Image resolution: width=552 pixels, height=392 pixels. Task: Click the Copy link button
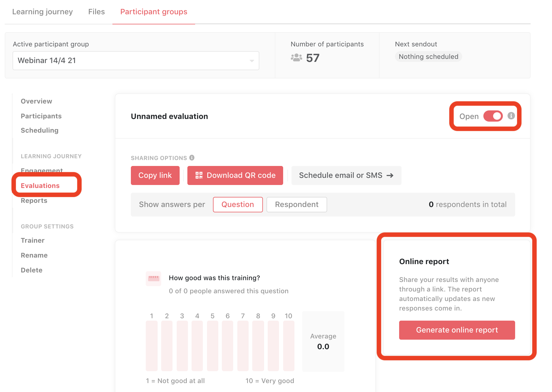click(x=155, y=175)
